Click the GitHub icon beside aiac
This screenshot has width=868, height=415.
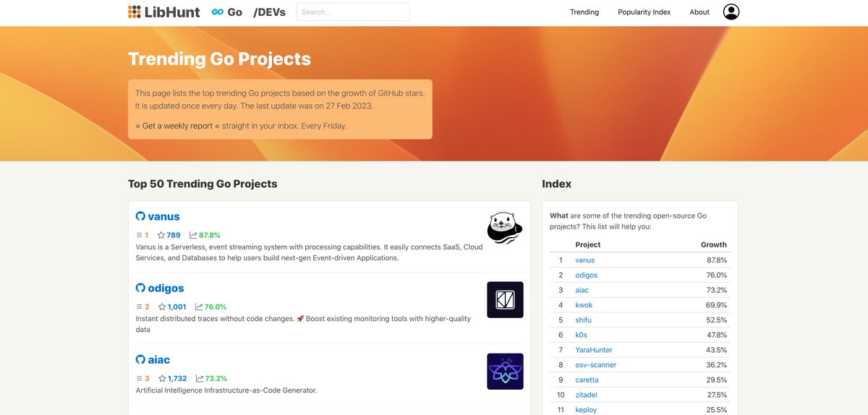pos(140,359)
